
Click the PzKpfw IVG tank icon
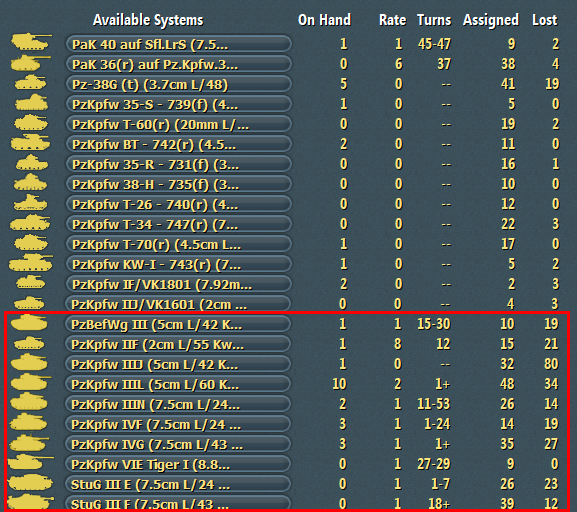29,442
